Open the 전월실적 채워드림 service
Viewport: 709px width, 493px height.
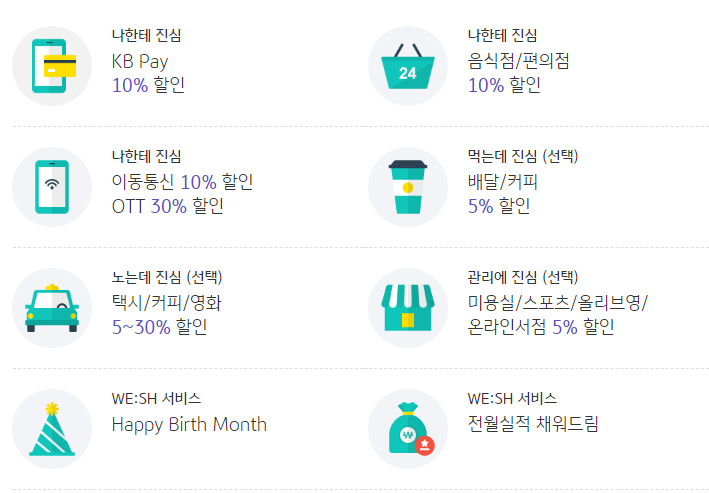point(532,424)
